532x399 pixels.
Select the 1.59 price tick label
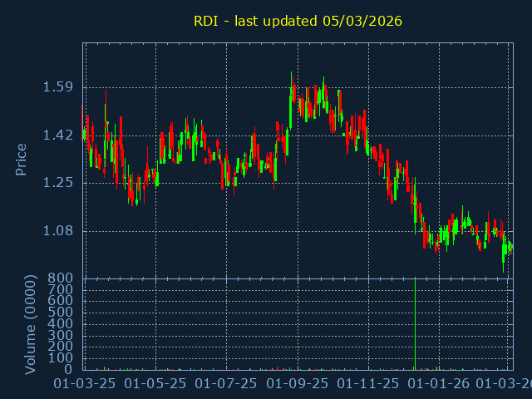coord(58,87)
